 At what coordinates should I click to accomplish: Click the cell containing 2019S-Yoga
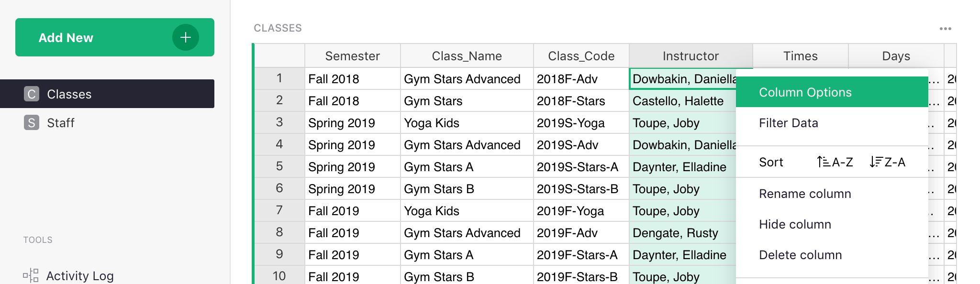[x=570, y=123]
